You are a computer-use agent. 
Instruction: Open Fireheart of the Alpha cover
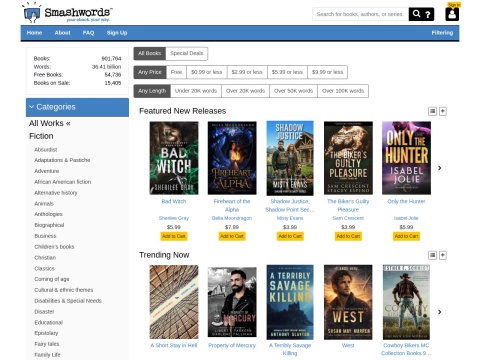[x=232, y=158]
